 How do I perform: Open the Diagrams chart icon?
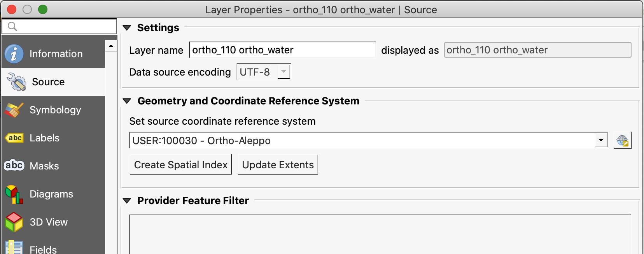(x=14, y=194)
